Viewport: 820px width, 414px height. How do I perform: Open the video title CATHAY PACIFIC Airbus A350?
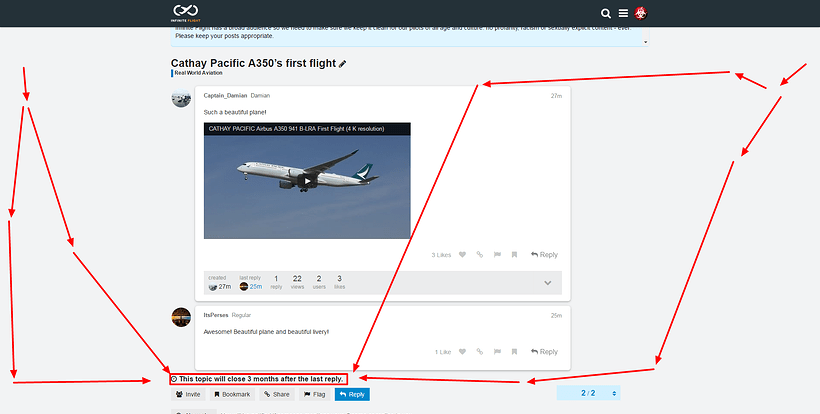[296, 129]
